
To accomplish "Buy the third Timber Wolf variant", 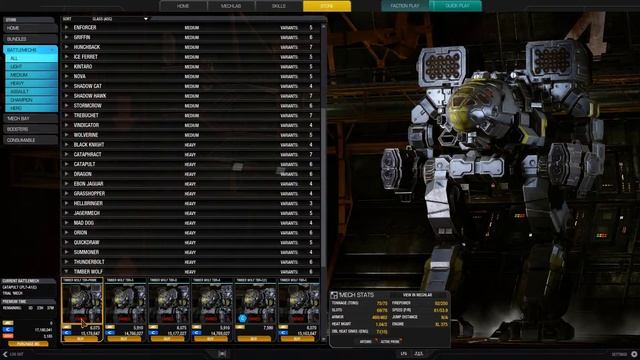I will (x=167, y=339).
